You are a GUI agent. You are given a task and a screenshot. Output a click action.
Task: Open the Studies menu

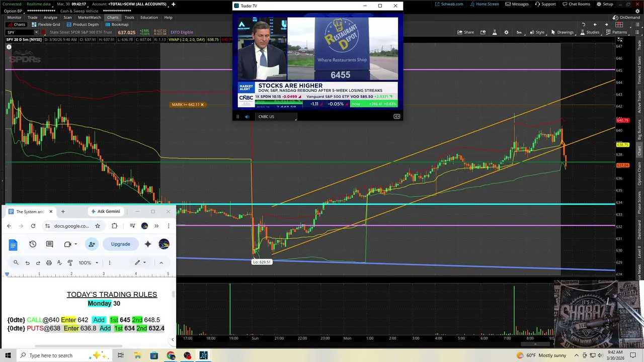pyautogui.click(x=590, y=32)
